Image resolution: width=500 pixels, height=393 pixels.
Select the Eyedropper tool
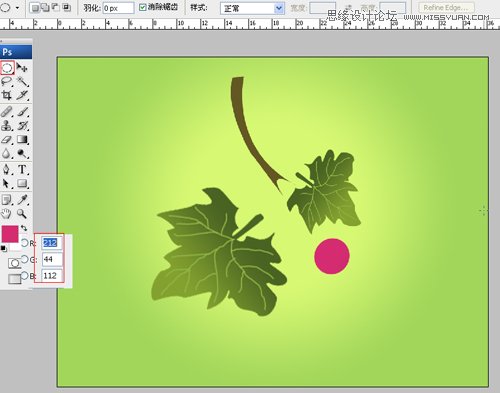click(x=22, y=200)
